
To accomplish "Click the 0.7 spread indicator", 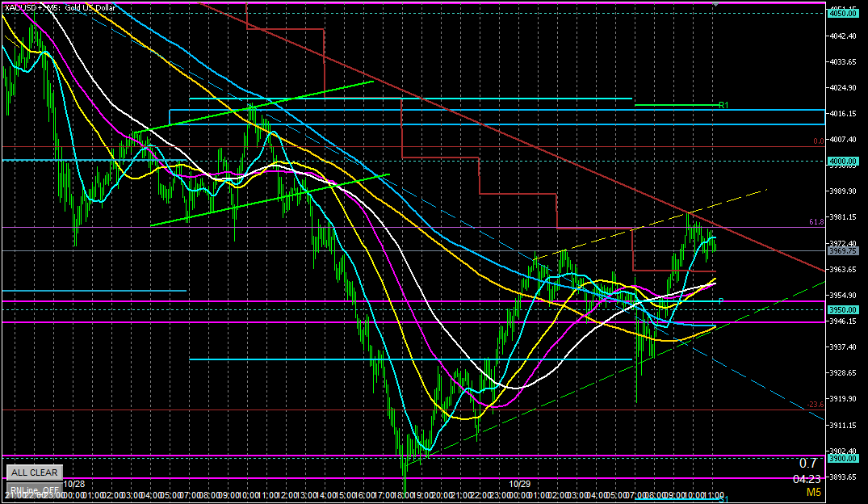I will click(807, 464).
